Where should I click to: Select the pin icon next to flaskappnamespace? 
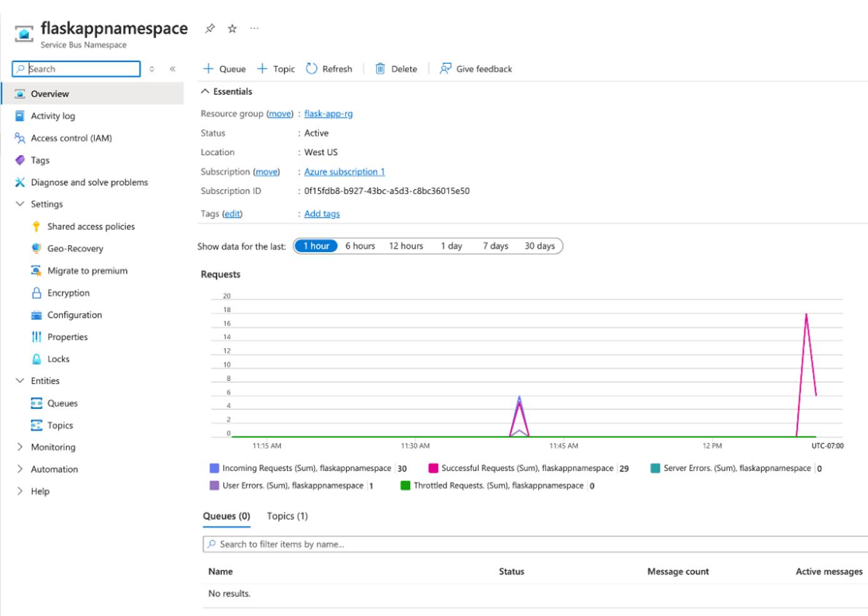(x=210, y=28)
